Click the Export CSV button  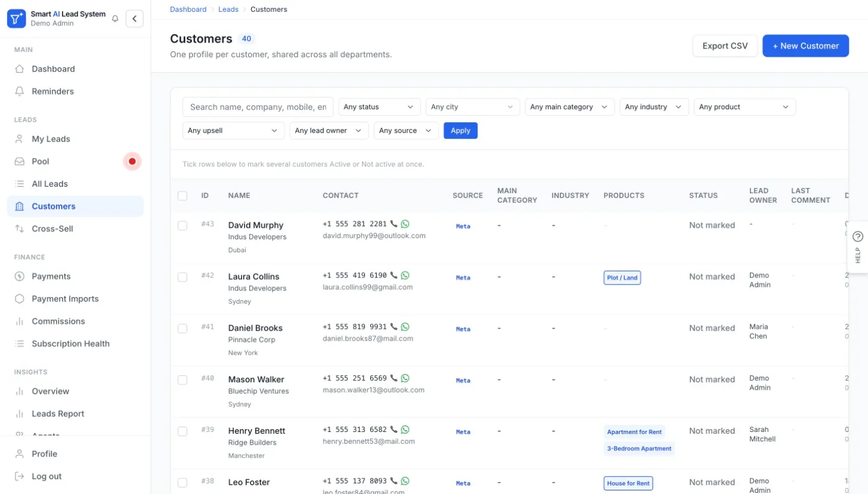[x=725, y=46]
